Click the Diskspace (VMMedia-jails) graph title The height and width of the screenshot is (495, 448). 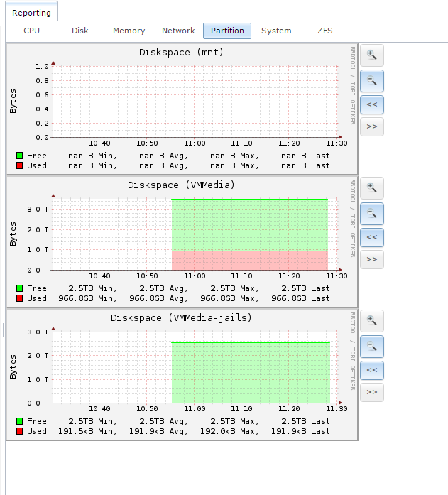[x=182, y=318]
